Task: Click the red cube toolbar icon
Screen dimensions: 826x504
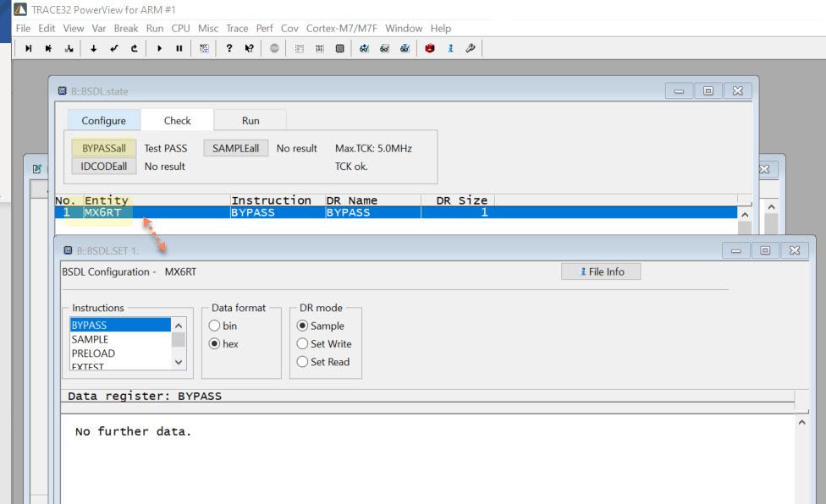Action: (x=430, y=48)
